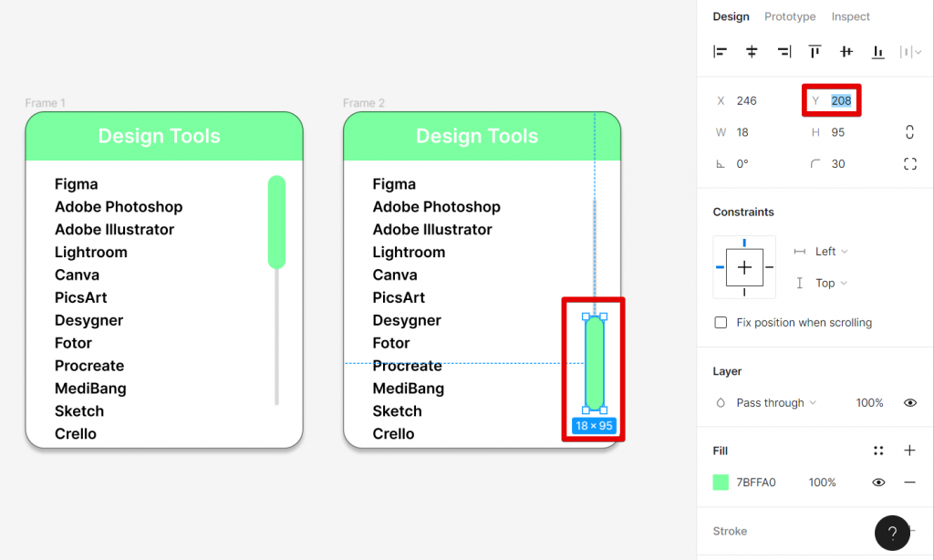Image resolution: width=934 pixels, height=560 pixels.
Task: Hide the 7BFFA0 fill with its eye toggle
Action: [x=878, y=482]
